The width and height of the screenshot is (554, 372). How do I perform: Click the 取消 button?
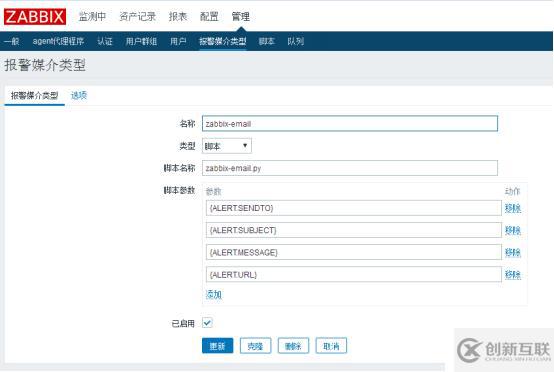pyautogui.click(x=331, y=346)
